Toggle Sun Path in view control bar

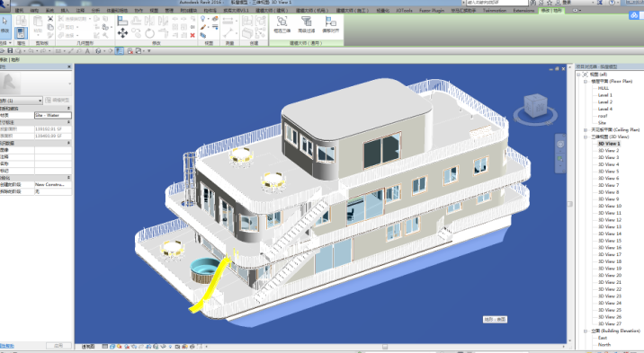coord(119,347)
